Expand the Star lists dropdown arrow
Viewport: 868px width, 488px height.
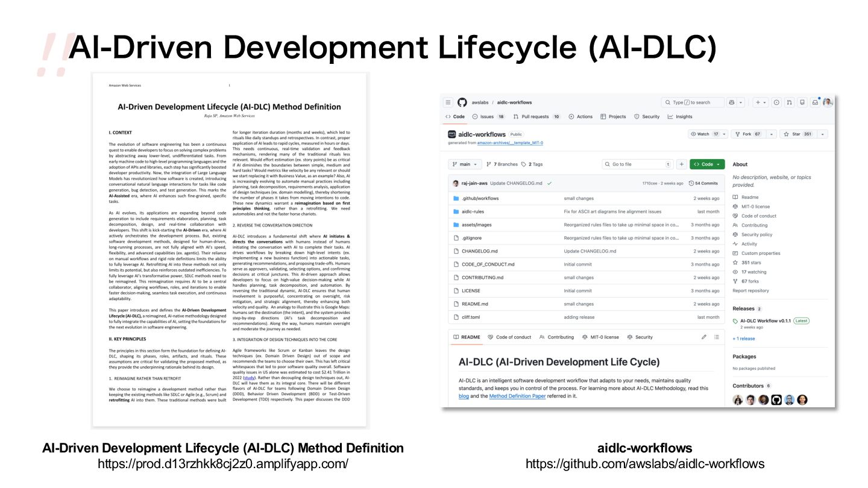(823, 134)
